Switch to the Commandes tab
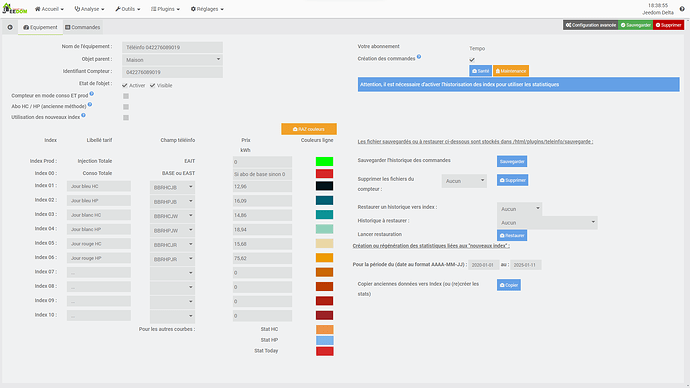This screenshot has width=690, height=388. (83, 27)
